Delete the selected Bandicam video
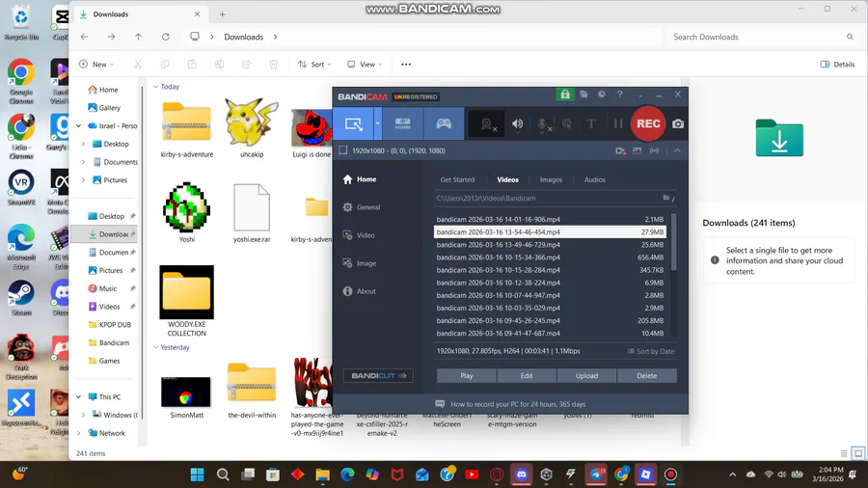Viewport: 868px width, 488px height. (646, 376)
